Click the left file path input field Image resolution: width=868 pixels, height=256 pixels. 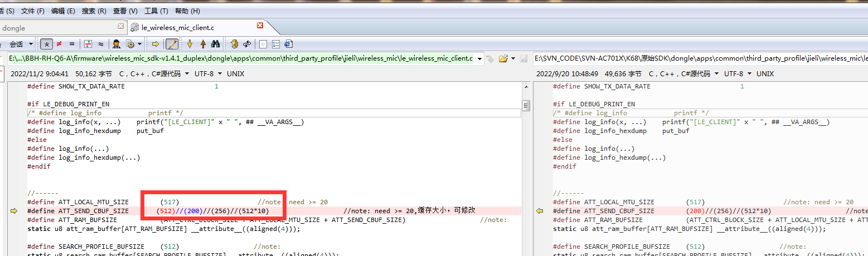pos(241,58)
